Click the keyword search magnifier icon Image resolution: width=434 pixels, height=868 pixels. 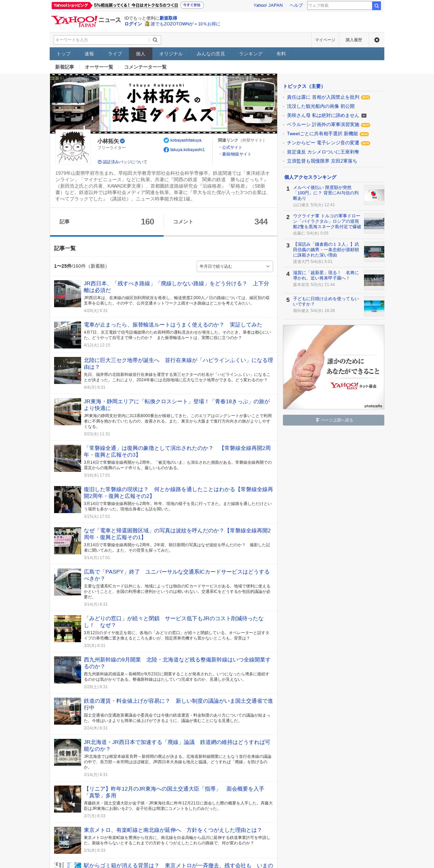pyautogui.click(x=155, y=40)
